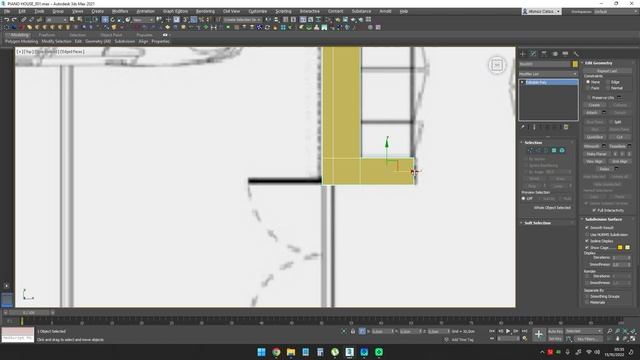
Task: Open File Explorer from taskbar
Action: pos(291,352)
